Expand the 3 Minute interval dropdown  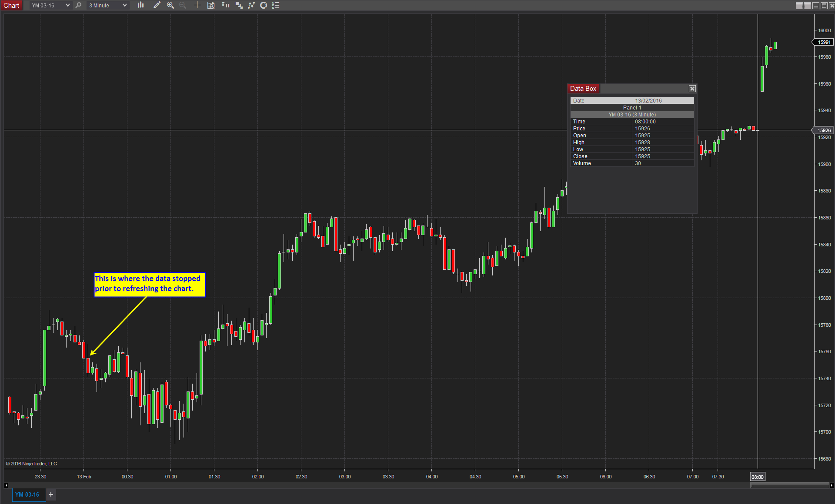(124, 5)
